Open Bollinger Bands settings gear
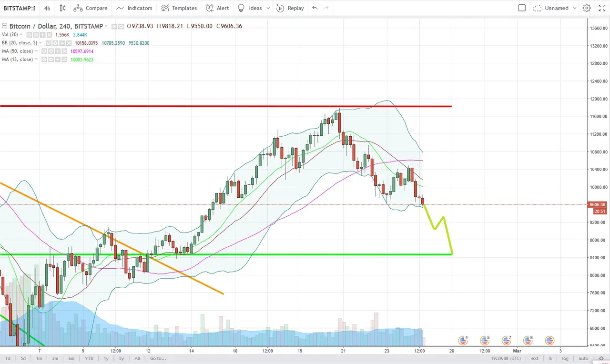The height and width of the screenshot is (364, 610). coord(55,43)
